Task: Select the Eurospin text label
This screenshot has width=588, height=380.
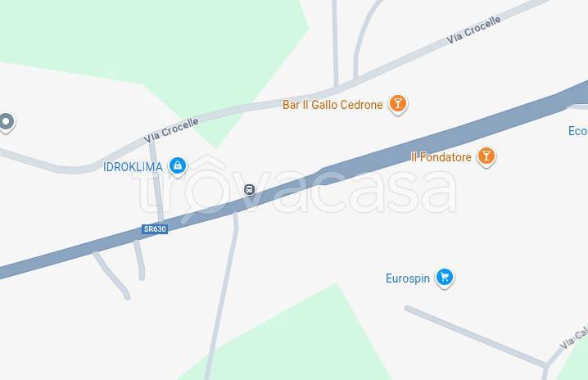Action: 408,278
